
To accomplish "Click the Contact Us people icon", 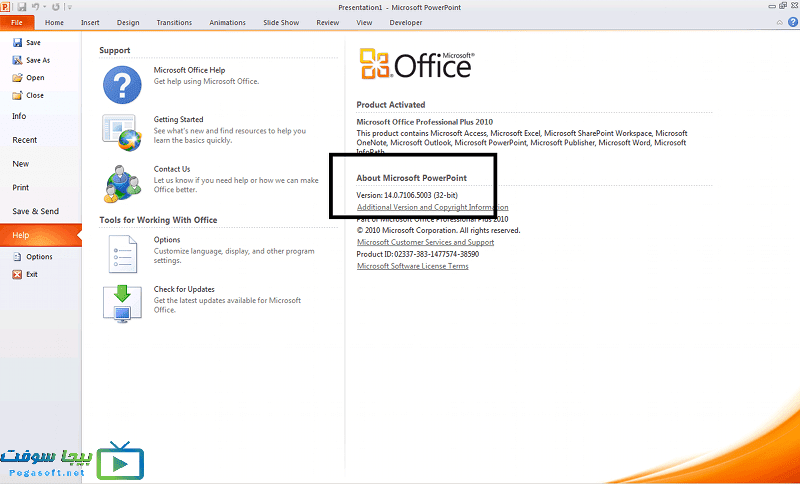I will [122, 184].
